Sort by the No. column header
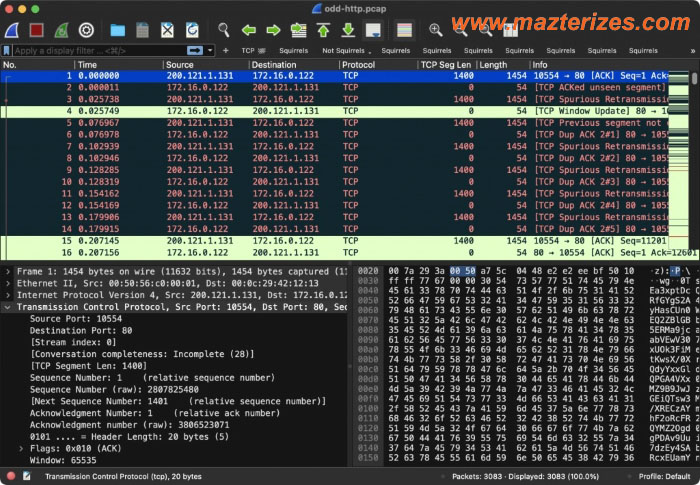This screenshot has height=485, width=700. (37, 65)
